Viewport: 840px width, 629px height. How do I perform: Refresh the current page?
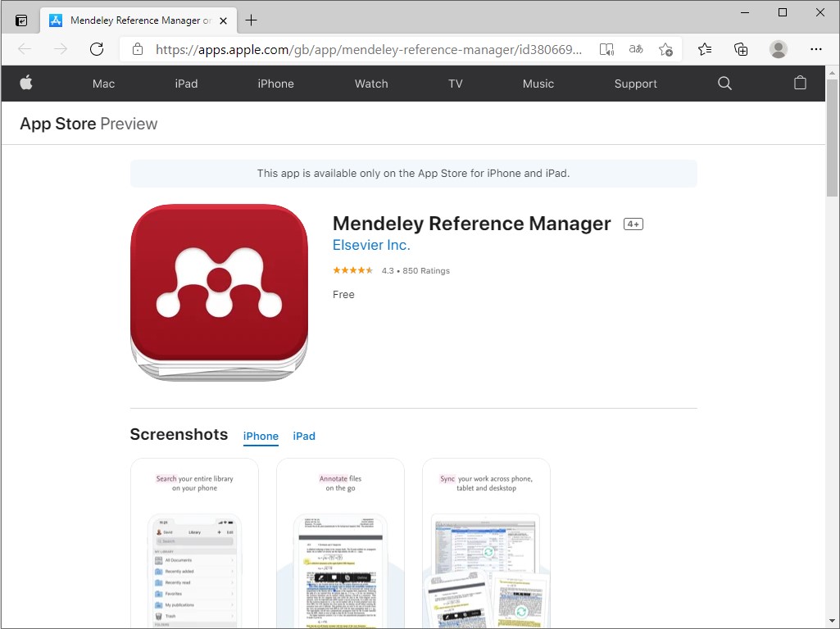point(97,49)
